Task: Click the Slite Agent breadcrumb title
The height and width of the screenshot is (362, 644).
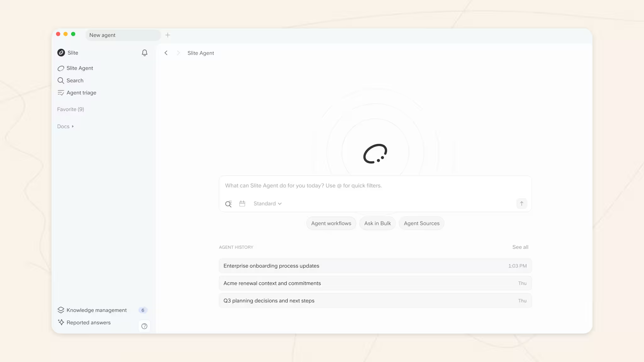Action: (201, 53)
